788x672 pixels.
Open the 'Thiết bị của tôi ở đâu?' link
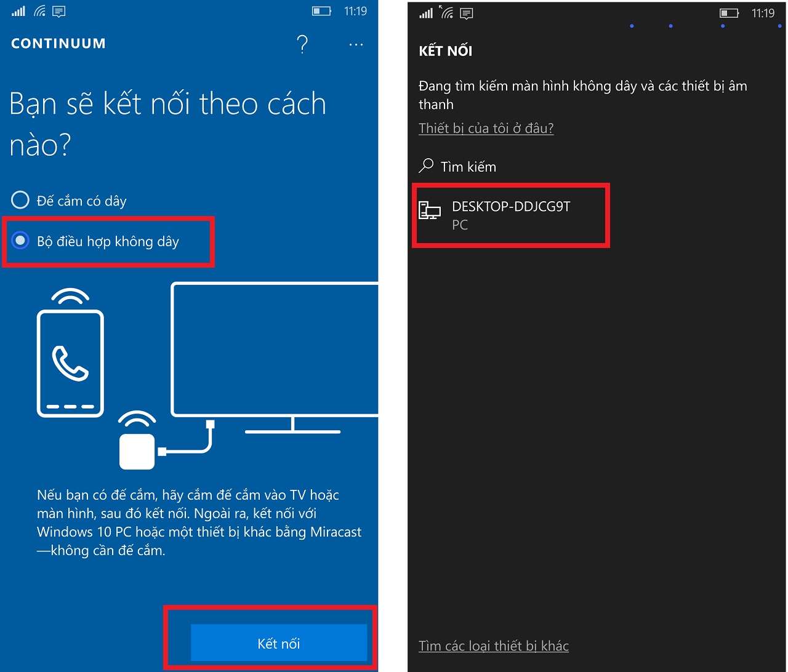tap(486, 128)
